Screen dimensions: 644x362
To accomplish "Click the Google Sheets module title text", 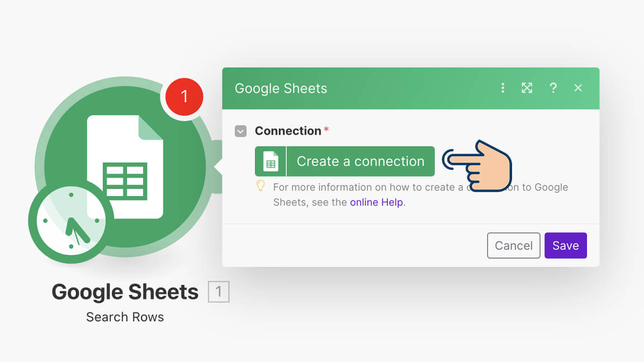I will 125,292.
